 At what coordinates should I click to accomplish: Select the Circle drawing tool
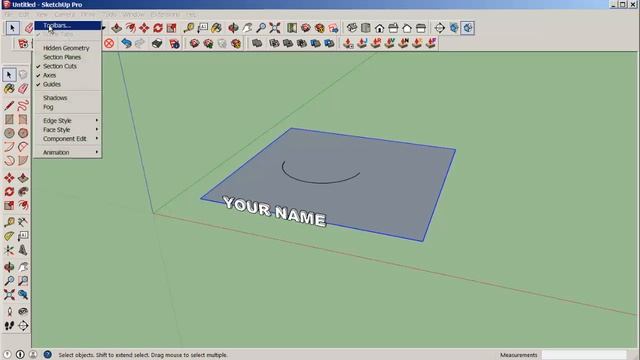[9, 133]
